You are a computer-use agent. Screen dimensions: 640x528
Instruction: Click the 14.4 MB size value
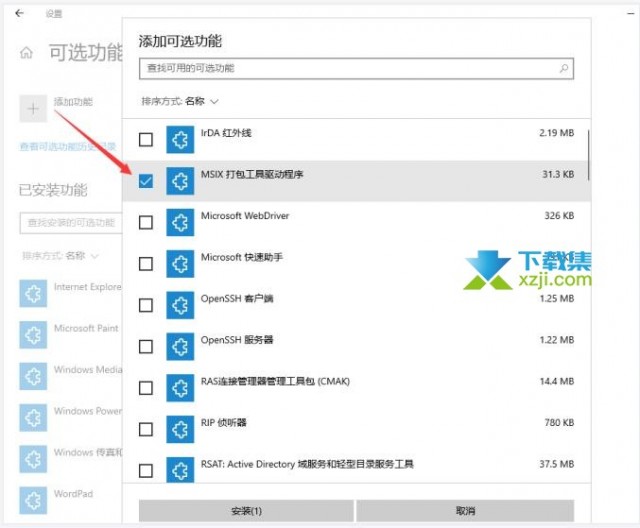[557, 382]
